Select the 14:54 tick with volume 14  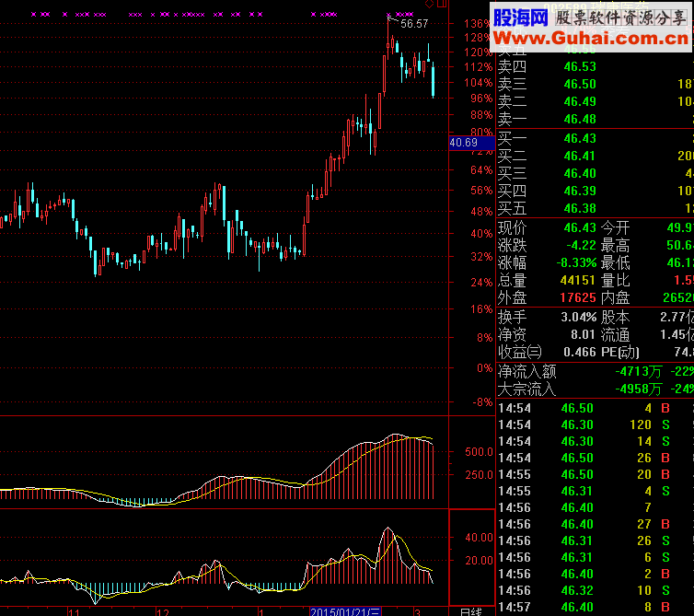(x=595, y=442)
